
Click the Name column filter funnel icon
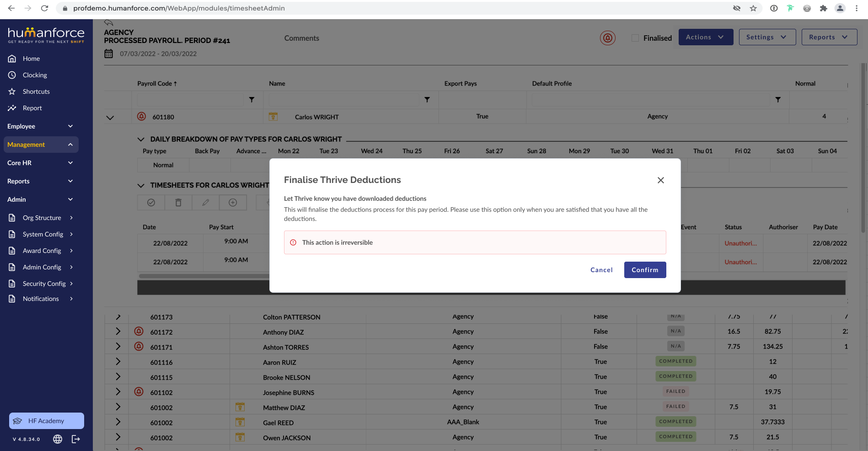[427, 100]
